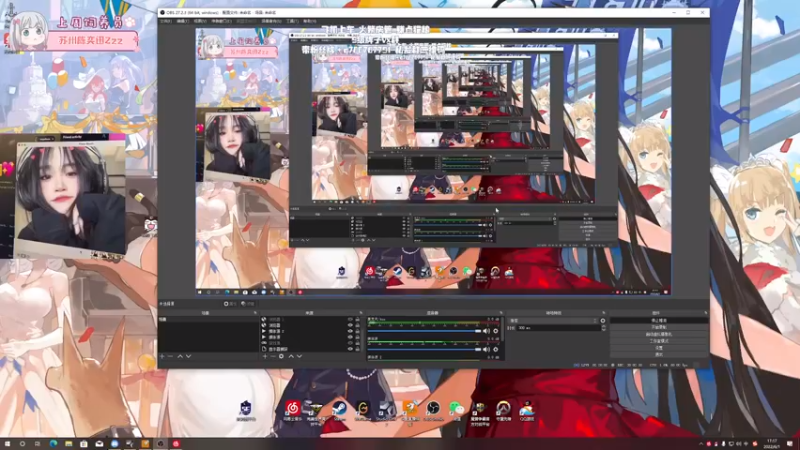
Task: Pop out the 转场特效 dock panel
Action: (x=604, y=313)
